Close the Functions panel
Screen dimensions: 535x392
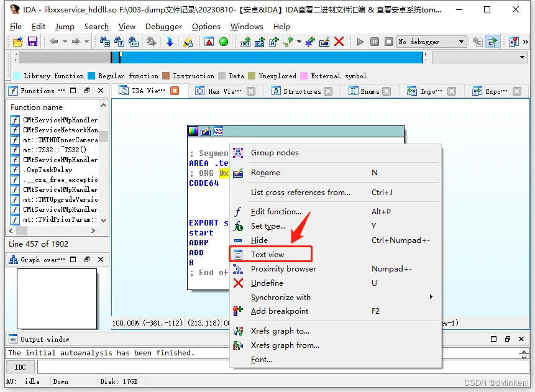click(x=101, y=91)
